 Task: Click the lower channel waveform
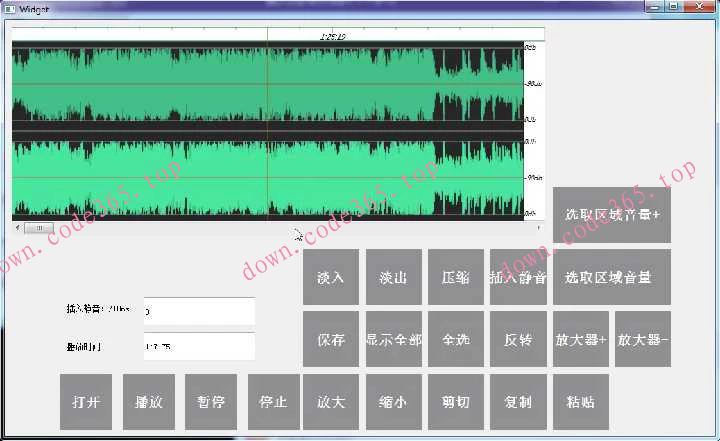pyautogui.click(x=268, y=178)
